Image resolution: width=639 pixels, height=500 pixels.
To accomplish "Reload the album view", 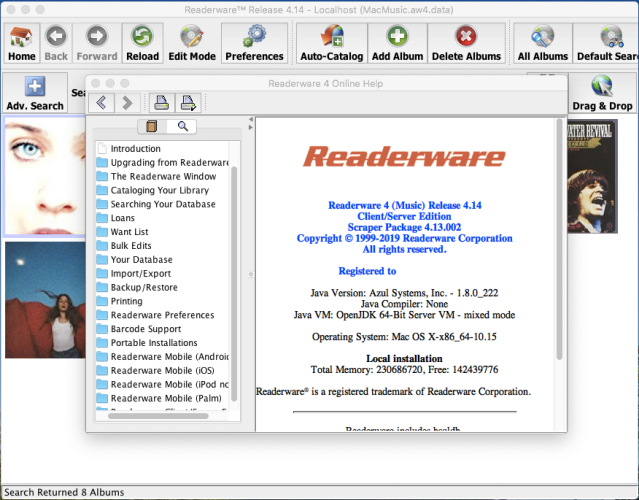I will [x=142, y=43].
